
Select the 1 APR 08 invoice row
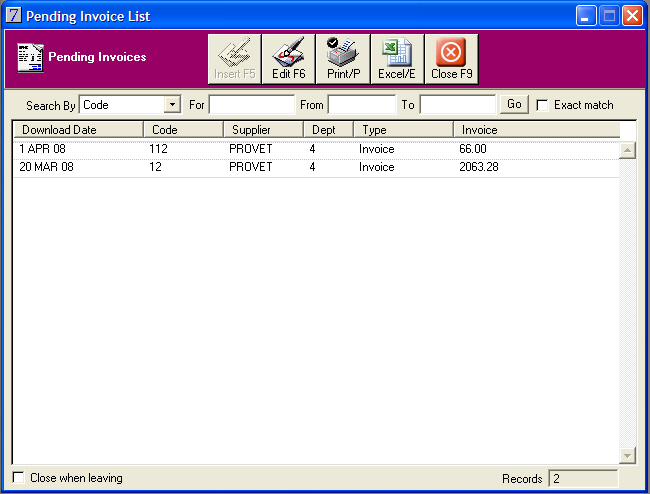click(x=316, y=149)
